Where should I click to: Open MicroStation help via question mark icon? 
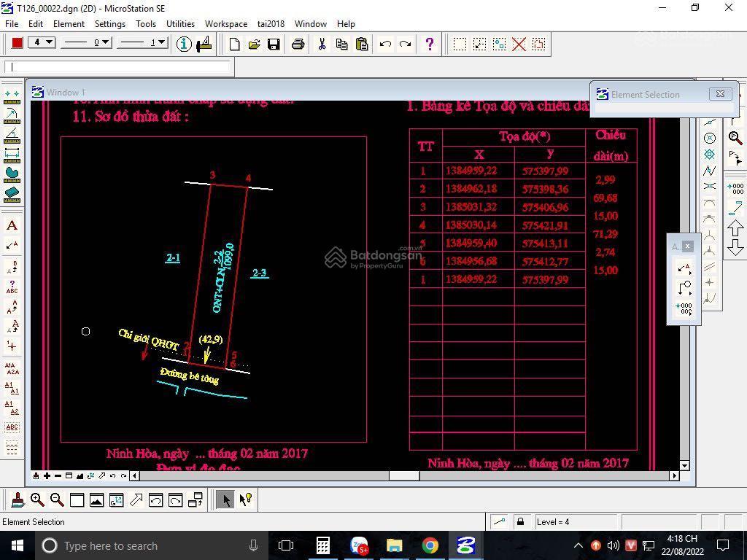click(428, 44)
